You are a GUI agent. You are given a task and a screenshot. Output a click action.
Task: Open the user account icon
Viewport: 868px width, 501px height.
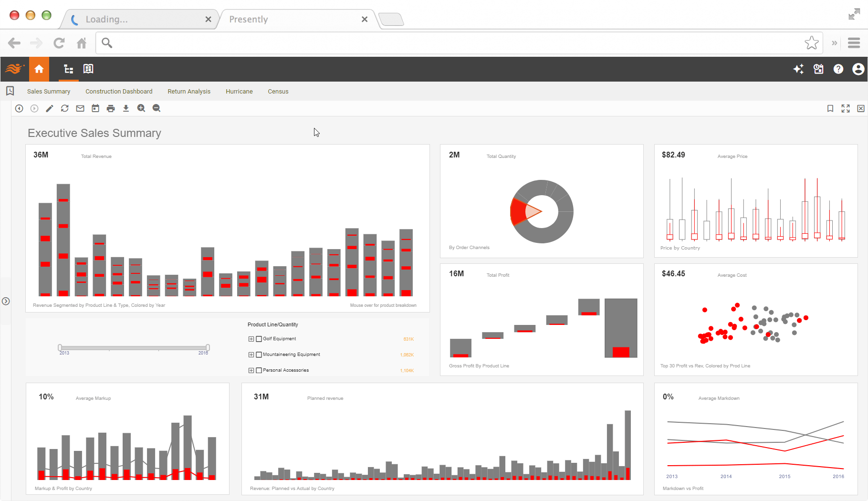[x=858, y=69]
